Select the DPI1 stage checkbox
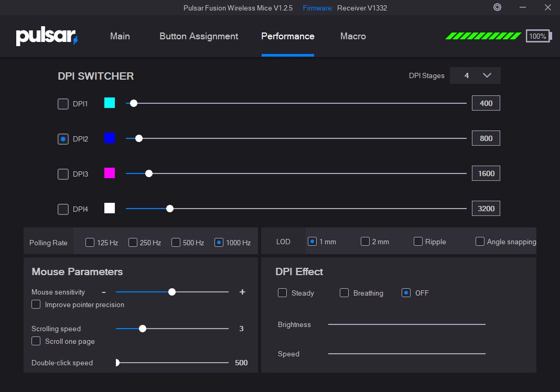560x392 pixels. [63, 104]
